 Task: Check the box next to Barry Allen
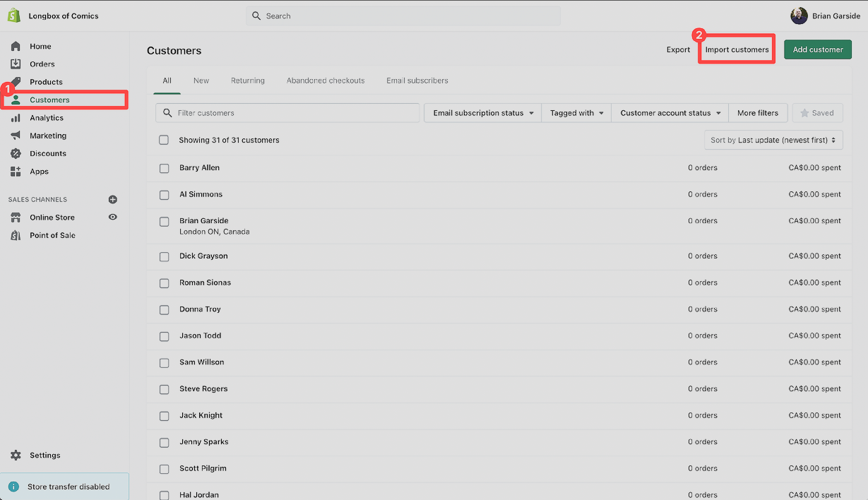coord(165,168)
